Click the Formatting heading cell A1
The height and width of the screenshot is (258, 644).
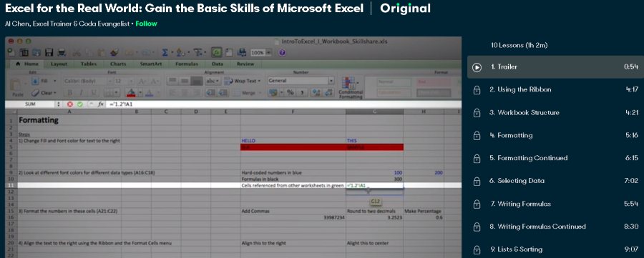(x=69, y=121)
